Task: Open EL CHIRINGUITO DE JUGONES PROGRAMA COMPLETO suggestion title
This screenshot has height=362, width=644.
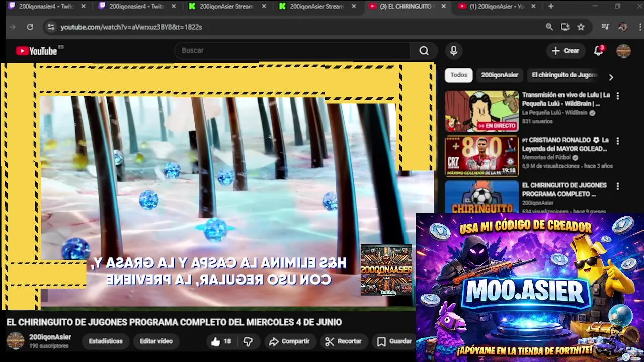Action: (x=564, y=189)
